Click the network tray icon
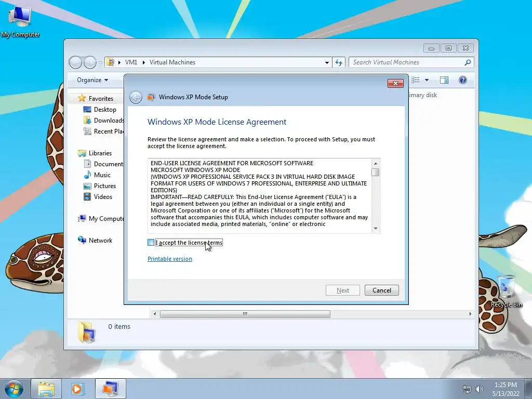Screen dimensions: 532x399 pos(467,389)
